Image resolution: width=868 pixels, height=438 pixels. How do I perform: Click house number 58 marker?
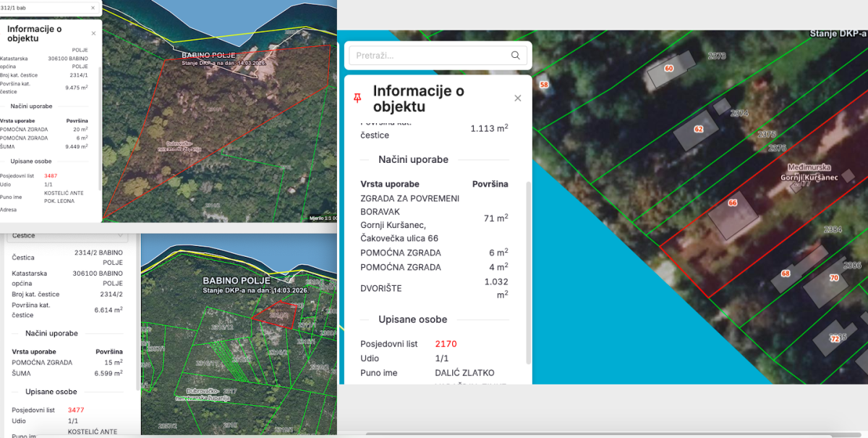[544, 85]
